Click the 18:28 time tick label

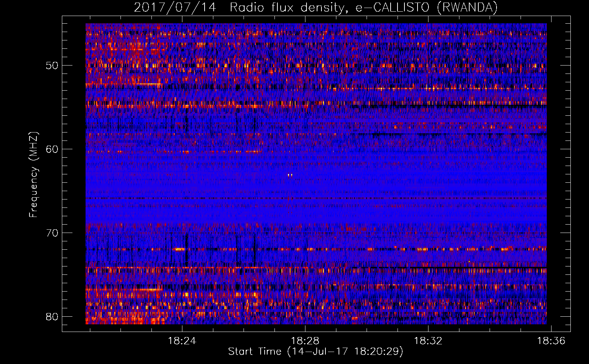pos(305,341)
